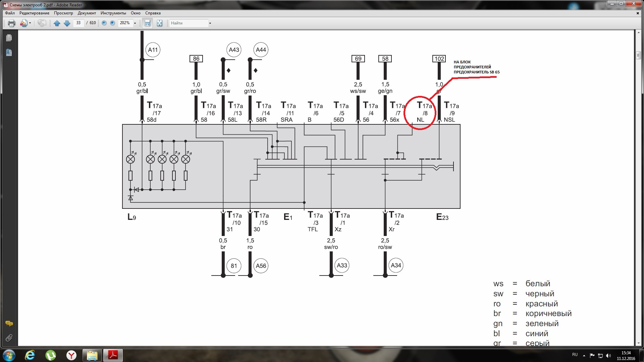644x362 pixels.
Task: Expand the collaborate icon dropdown arrow
Action: point(30,23)
